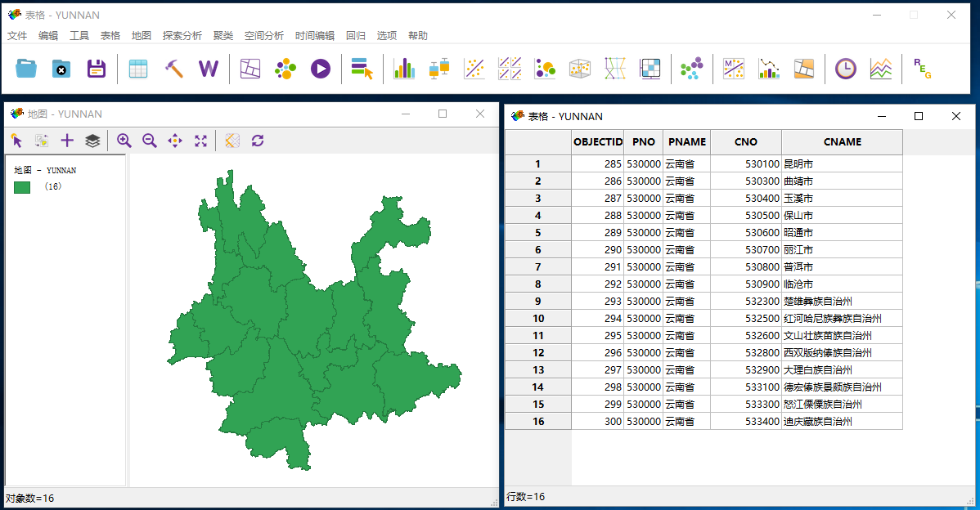Activate the Pan tool on the map toolbar
The height and width of the screenshot is (510, 980).
pyautogui.click(x=175, y=141)
